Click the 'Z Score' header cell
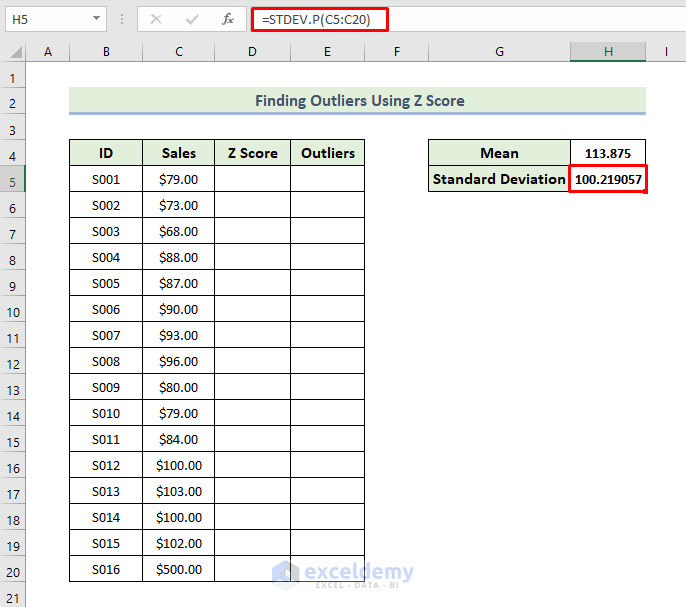The height and width of the screenshot is (607, 686). (x=252, y=153)
